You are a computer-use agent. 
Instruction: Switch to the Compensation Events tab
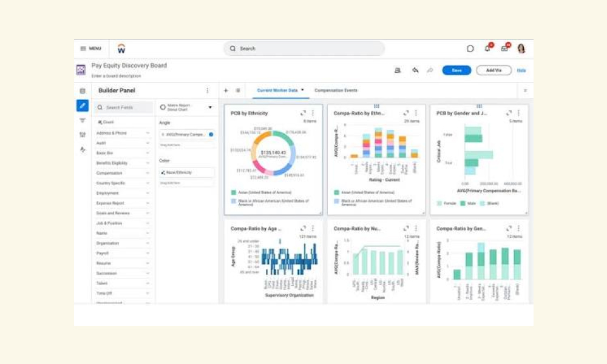coord(336,90)
